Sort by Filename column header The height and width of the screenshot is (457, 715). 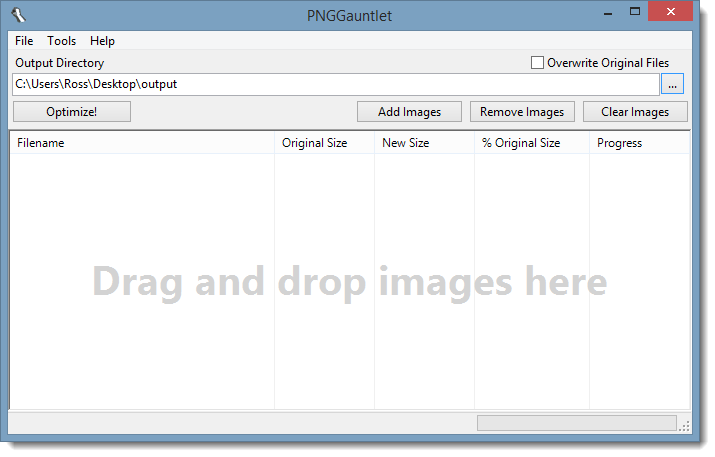point(142,143)
